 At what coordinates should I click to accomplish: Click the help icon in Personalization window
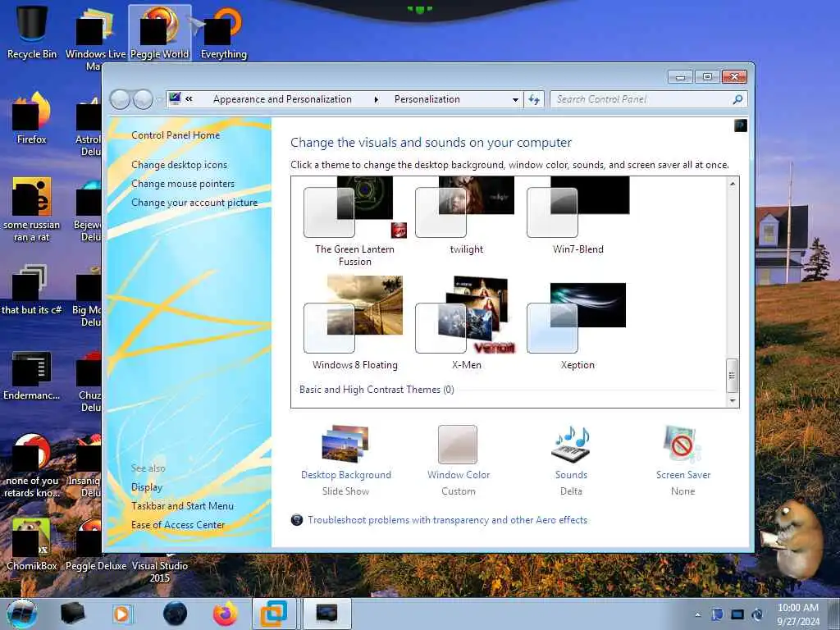tap(741, 126)
